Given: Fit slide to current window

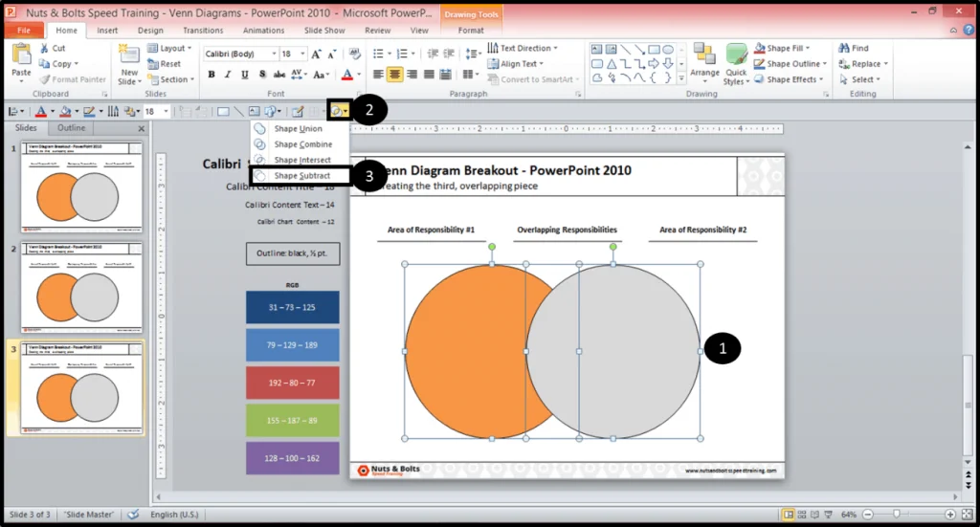Looking at the screenshot, I should (968, 515).
